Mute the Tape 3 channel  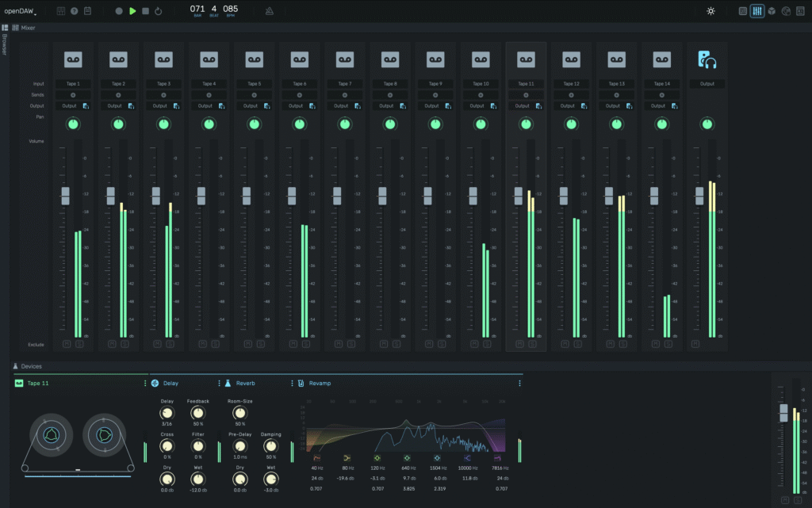(x=157, y=343)
